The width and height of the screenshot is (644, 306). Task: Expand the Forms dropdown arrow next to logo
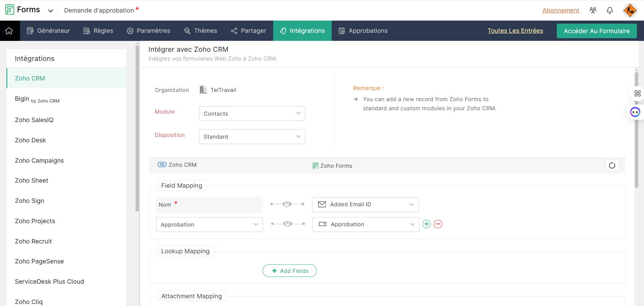51,11
